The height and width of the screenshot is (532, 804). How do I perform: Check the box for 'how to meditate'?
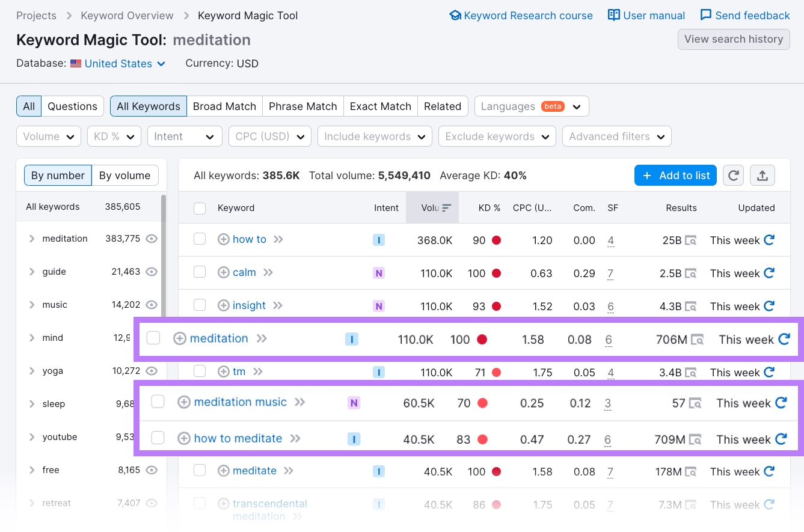[x=158, y=438]
